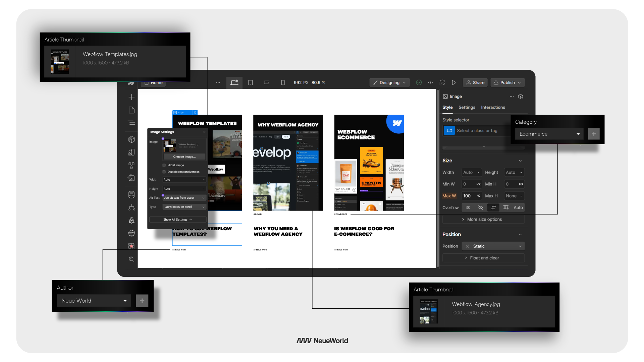Open the Publish dropdown

point(507,82)
